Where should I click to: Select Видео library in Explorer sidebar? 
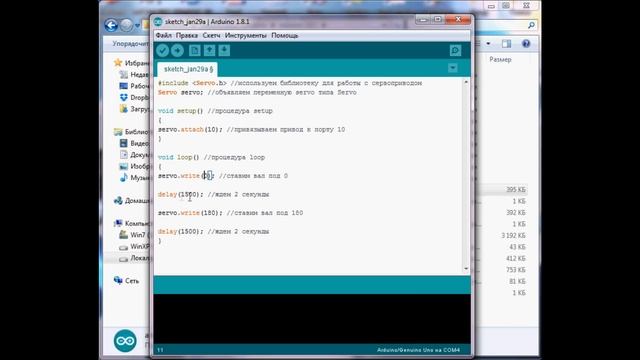coord(134,143)
